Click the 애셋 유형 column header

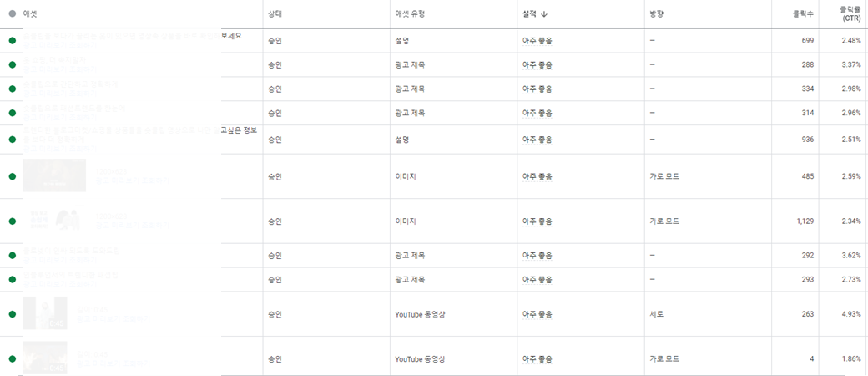pyautogui.click(x=410, y=14)
